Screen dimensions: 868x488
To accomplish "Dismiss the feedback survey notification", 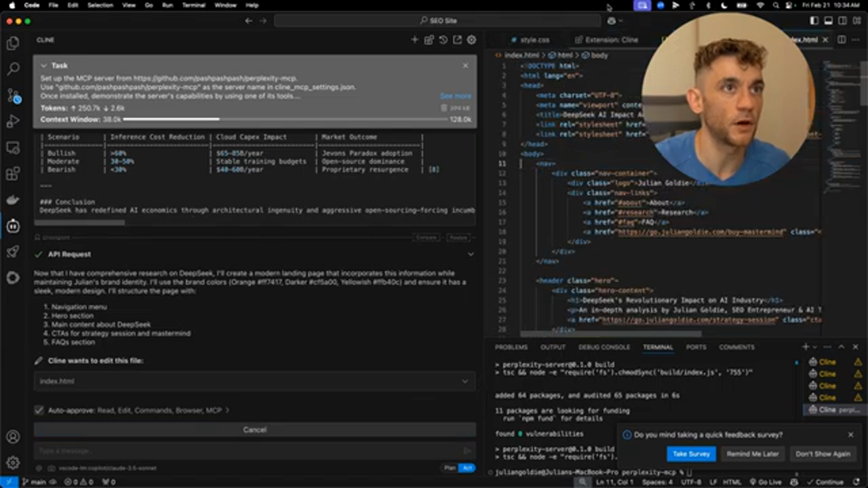I will coord(850,434).
